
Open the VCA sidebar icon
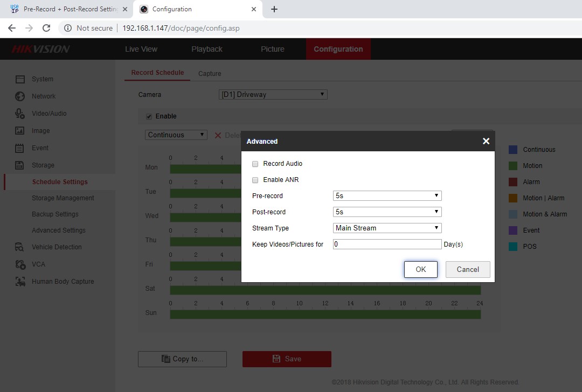[x=20, y=264]
